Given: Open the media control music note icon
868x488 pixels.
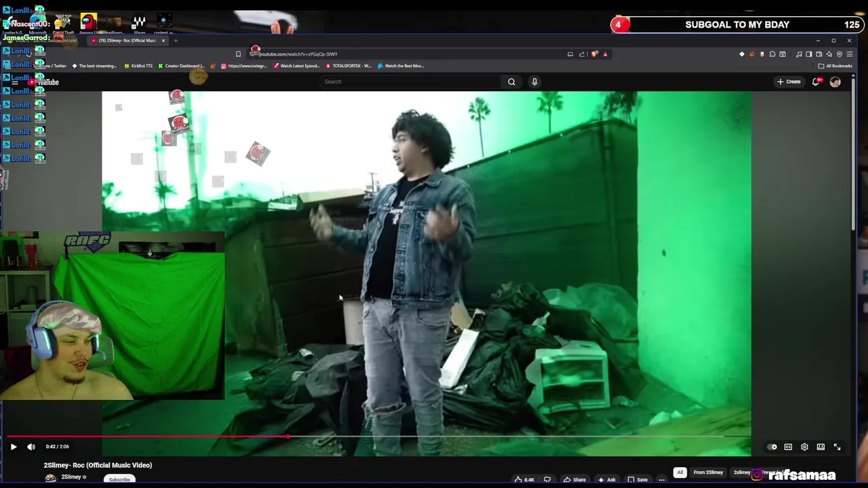Looking at the screenshot, I should [x=799, y=54].
